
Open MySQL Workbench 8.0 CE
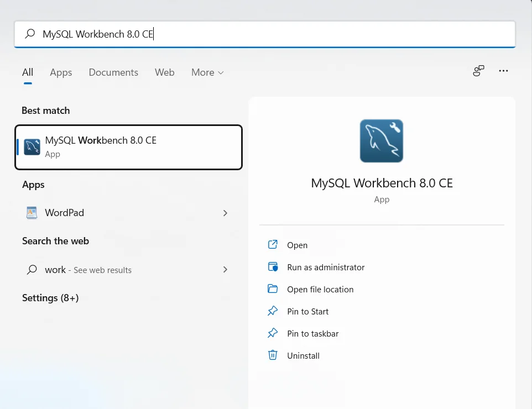(128, 146)
